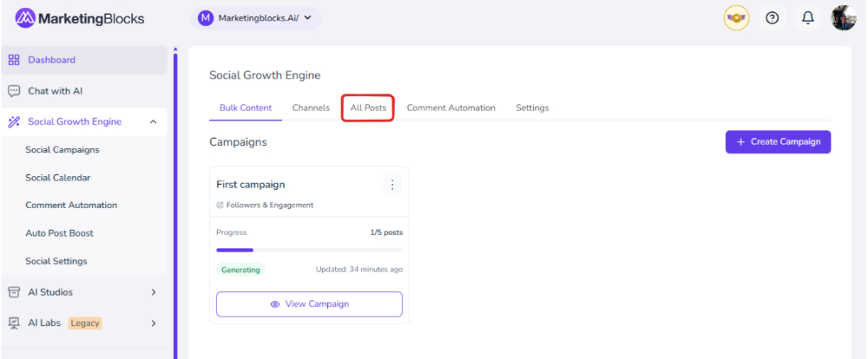The height and width of the screenshot is (359, 868).
Task: Expand the AI Studios submenu
Action: pos(153,292)
